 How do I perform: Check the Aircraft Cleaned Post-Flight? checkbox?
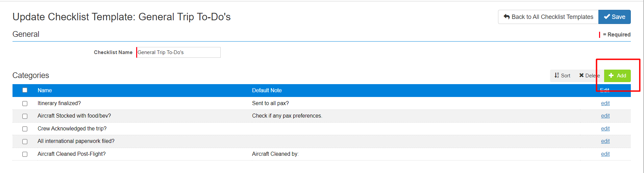click(25, 154)
